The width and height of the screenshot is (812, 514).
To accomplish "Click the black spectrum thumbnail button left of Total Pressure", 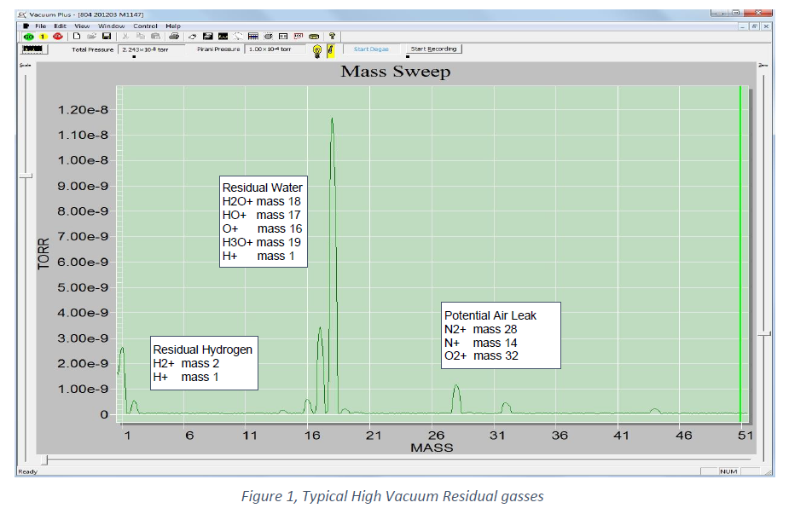I will (34, 49).
